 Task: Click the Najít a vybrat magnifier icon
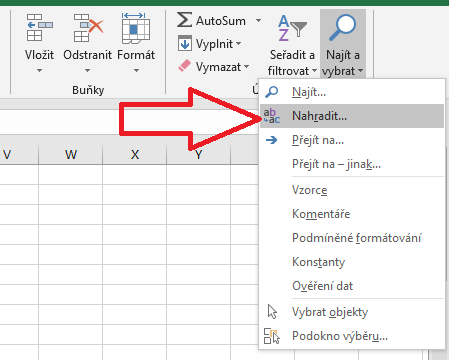(342, 27)
